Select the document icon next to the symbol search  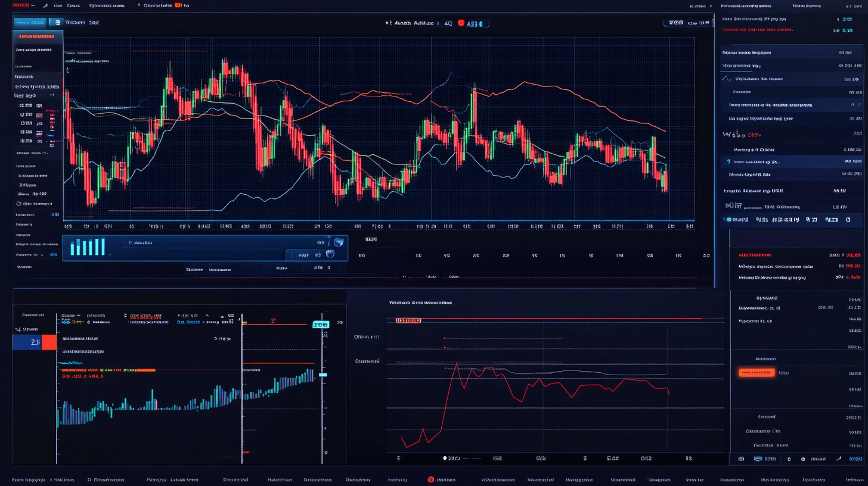click(57, 22)
